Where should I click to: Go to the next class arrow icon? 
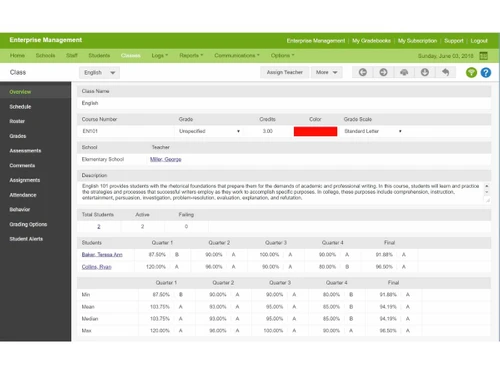[383, 72]
